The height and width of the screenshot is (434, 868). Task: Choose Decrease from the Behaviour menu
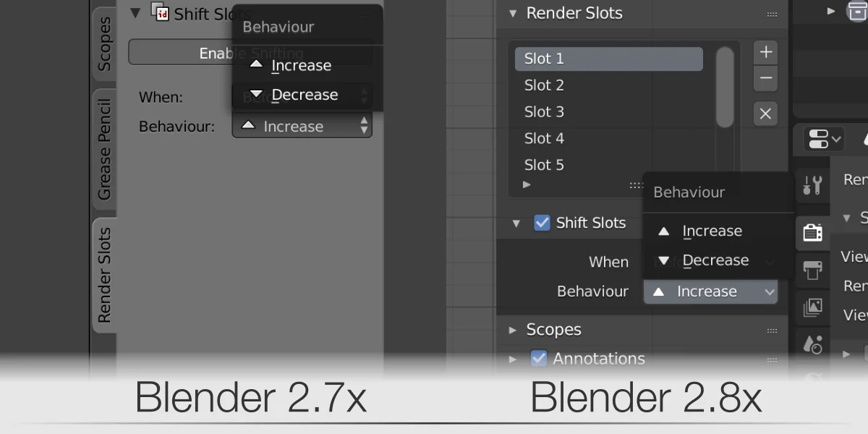coord(715,260)
